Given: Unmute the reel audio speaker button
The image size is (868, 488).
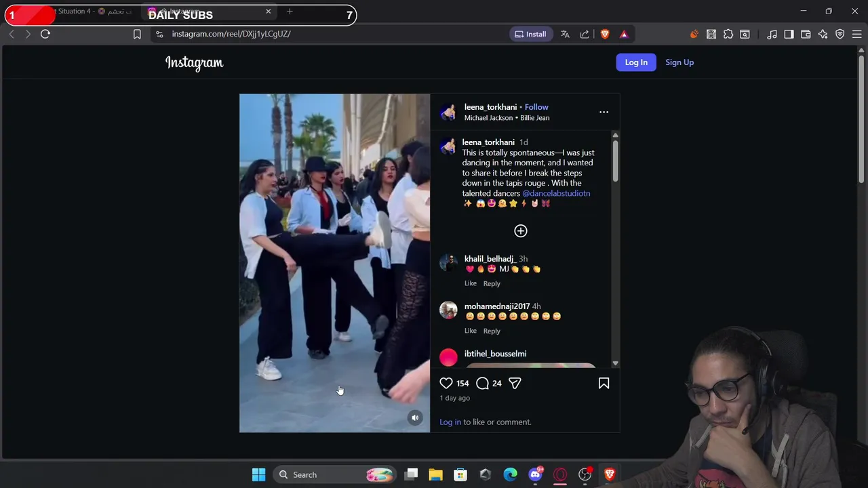Looking at the screenshot, I should (415, 418).
